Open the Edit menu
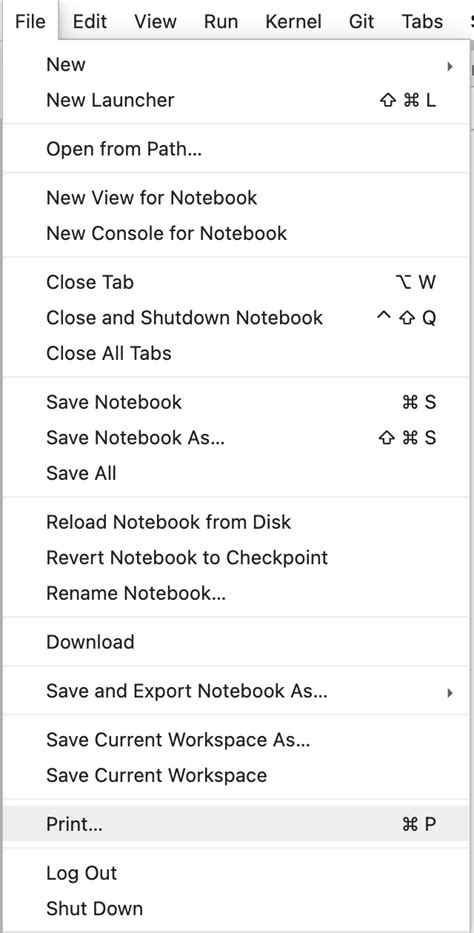Screen dimensions: 474x933 tap(89, 21)
